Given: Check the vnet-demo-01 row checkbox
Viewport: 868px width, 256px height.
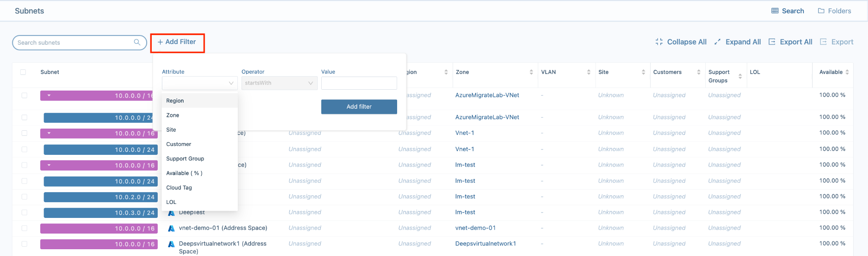Looking at the screenshot, I should (x=24, y=228).
